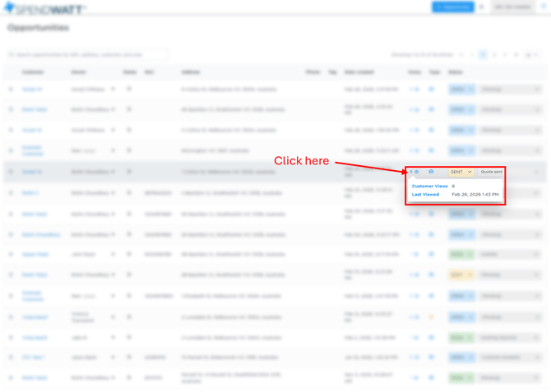The image size is (551, 392).
Task: Click the camera icon beside the eye icon
Action: [x=431, y=172]
